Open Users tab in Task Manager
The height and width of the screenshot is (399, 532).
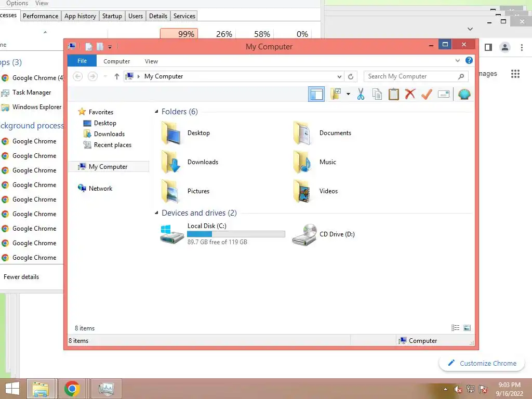point(136,16)
